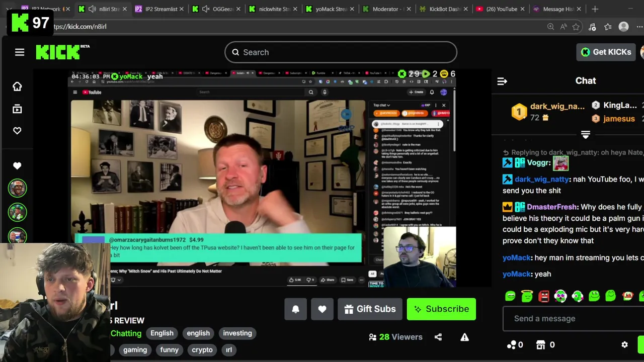Select the irl tag
This screenshot has height=362, width=644.
click(x=229, y=349)
